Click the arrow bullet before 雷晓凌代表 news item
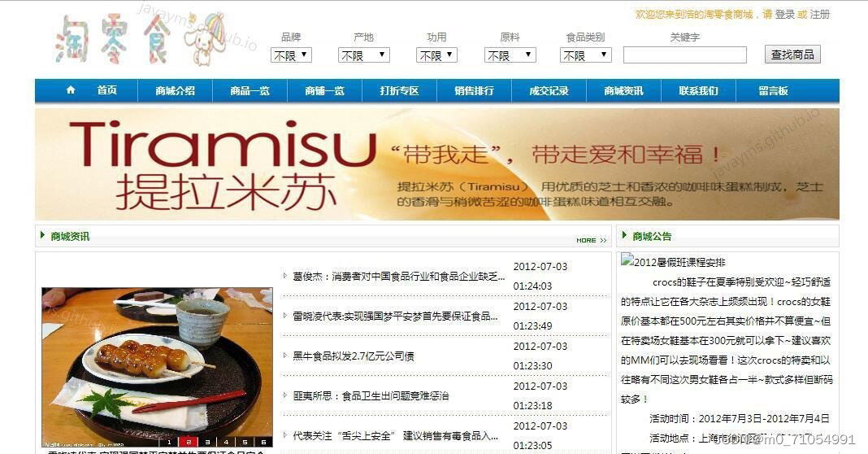Screen dimensions: 868x454 [284, 316]
